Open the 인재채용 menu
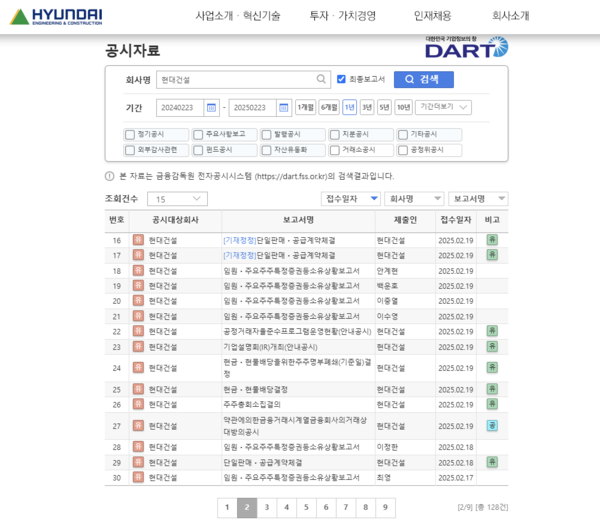Viewport: 600px width, 523px height. [433, 16]
